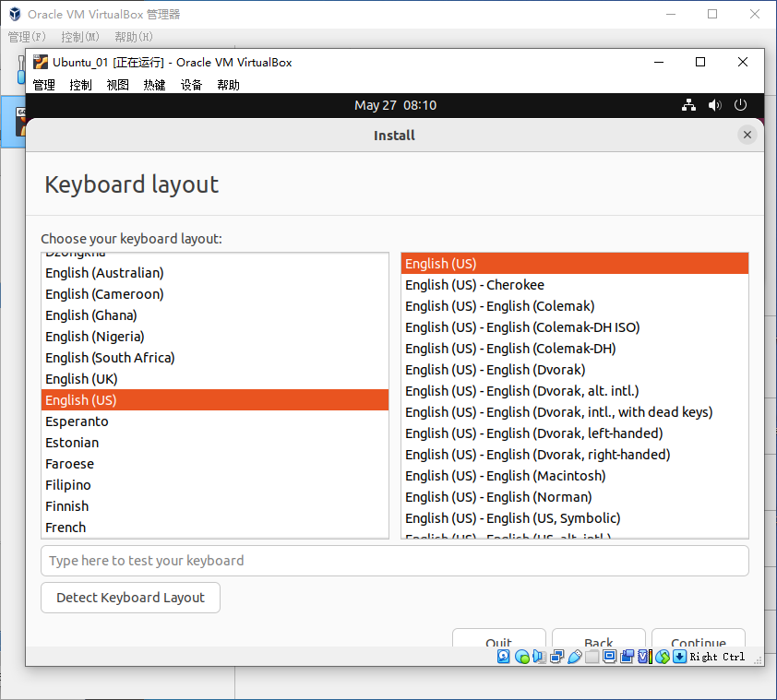Open the 帮助 menu in Ubuntu_01 window

pyautogui.click(x=228, y=85)
